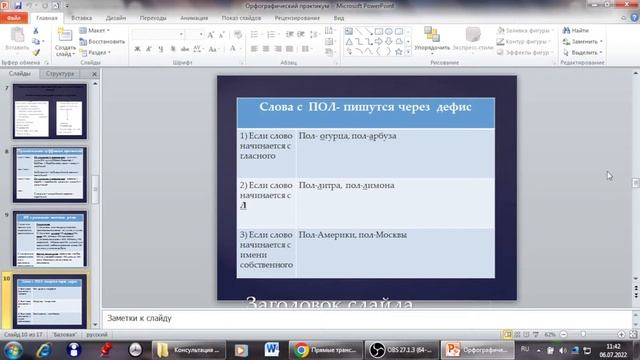Viewport: 640px width, 360px height.
Task: Switch to slide sorter view in status bar
Action: (x=517, y=334)
